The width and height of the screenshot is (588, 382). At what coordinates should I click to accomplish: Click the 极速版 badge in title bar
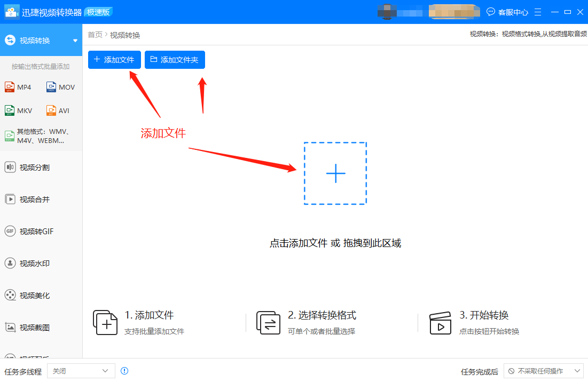[x=99, y=12]
